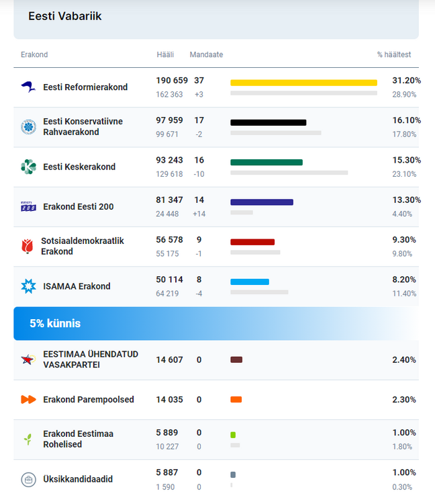Sort by the Mandaate column header
The height and width of the screenshot is (504, 435).
(x=206, y=54)
